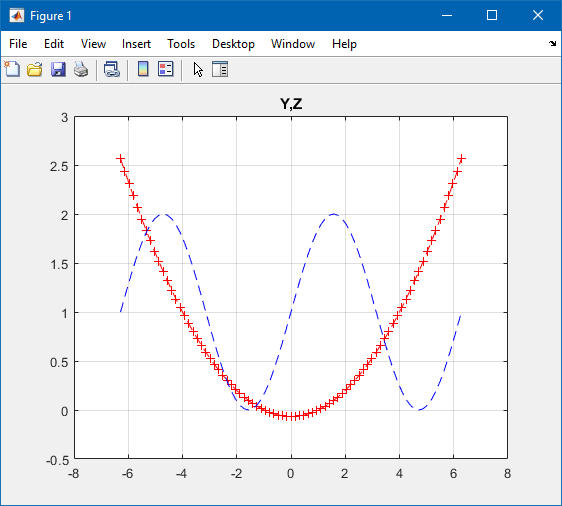562x506 pixels.
Task: Open the Edit menu
Action: coord(54,44)
